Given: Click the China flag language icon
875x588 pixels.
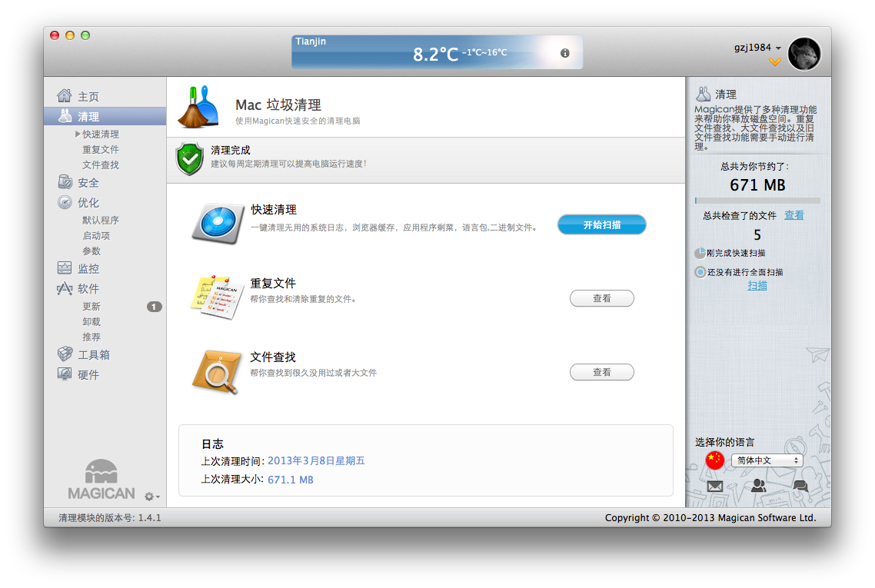Looking at the screenshot, I should pos(715,460).
